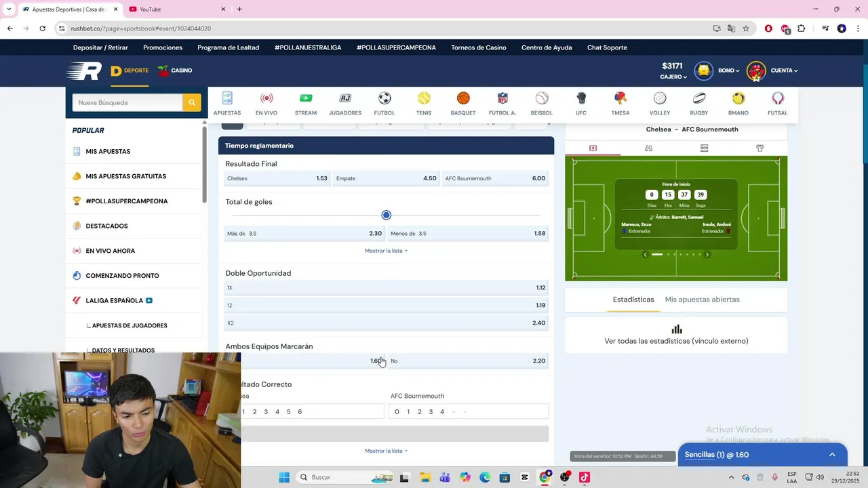The height and width of the screenshot is (488, 868).
Task: Open Ver todas las estadísticas external link
Action: click(676, 341)
